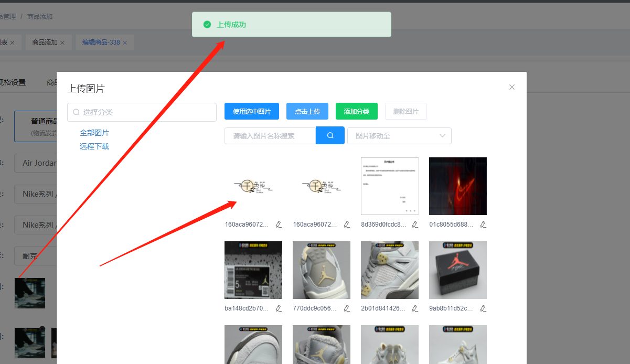Click the file name 01c8055d688...

tap(452, 224)
